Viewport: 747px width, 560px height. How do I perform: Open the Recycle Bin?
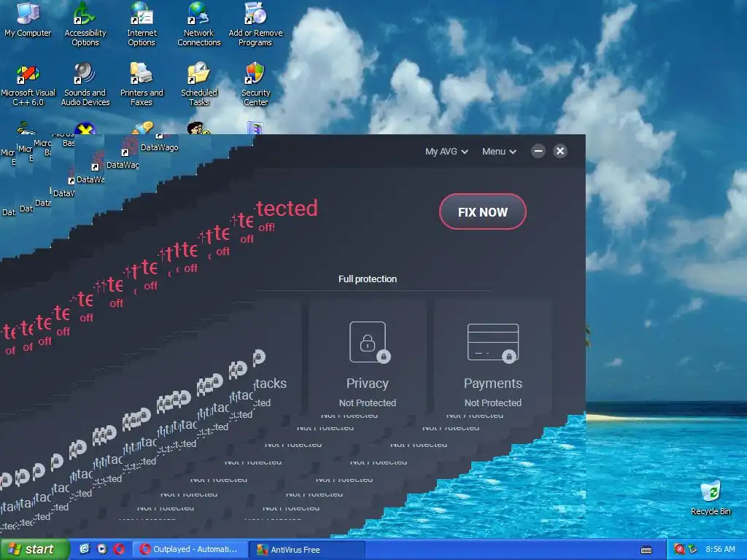(711, 498)
